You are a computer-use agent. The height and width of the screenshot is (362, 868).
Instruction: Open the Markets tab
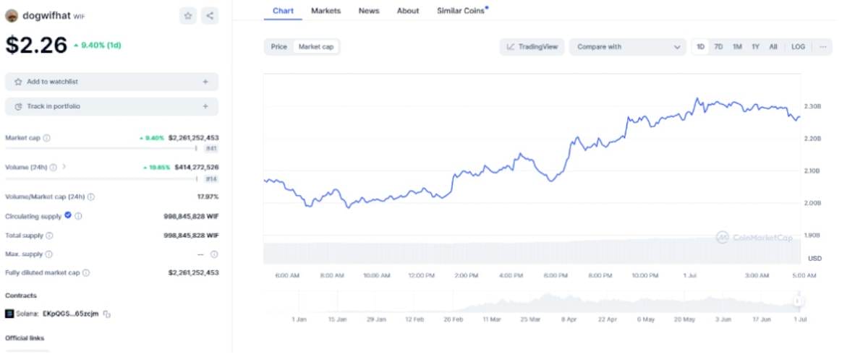pyautogui.click(x=325, y=11)
